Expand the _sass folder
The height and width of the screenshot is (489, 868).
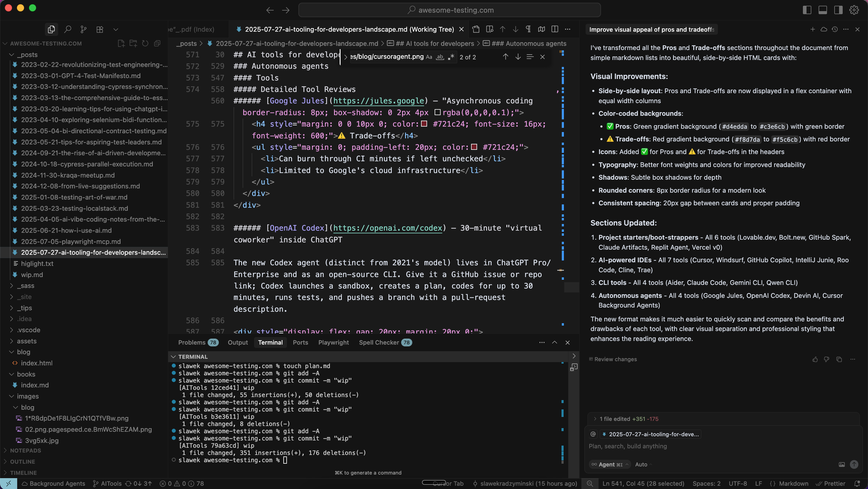click(11, 286)
